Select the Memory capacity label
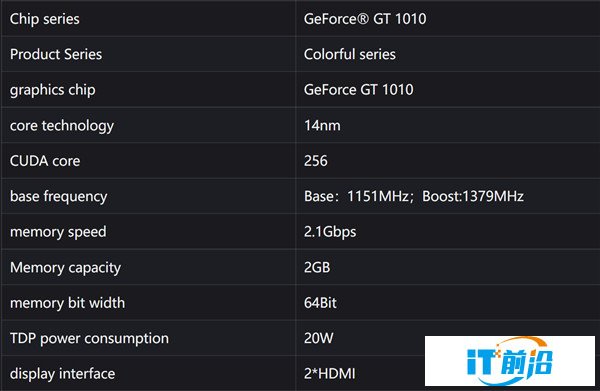 65,268
